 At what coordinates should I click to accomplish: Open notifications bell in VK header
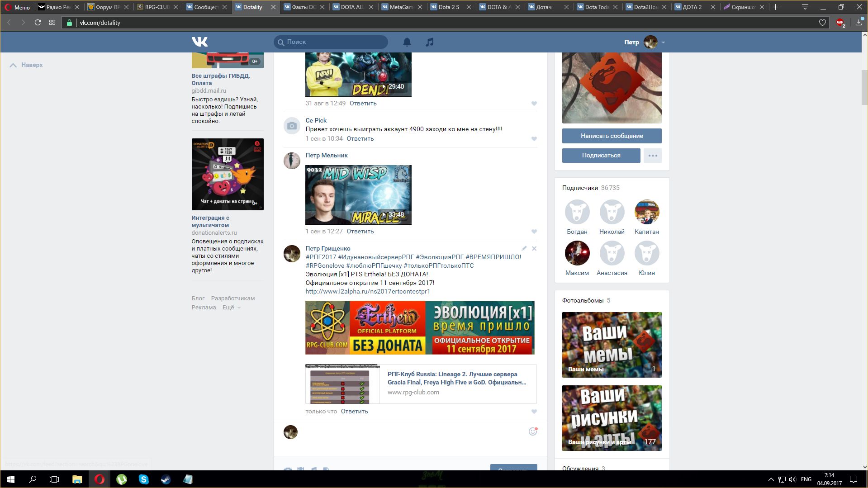click(x=407, y=42)
